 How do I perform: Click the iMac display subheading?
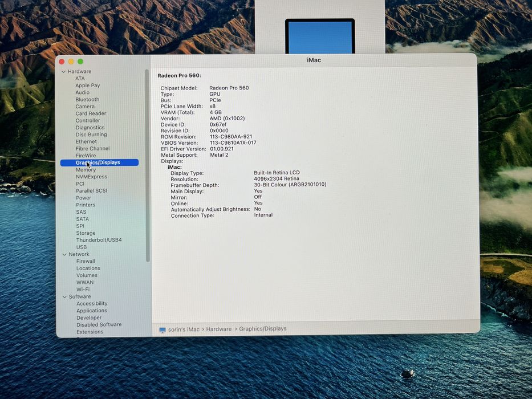tap(174, 167)
